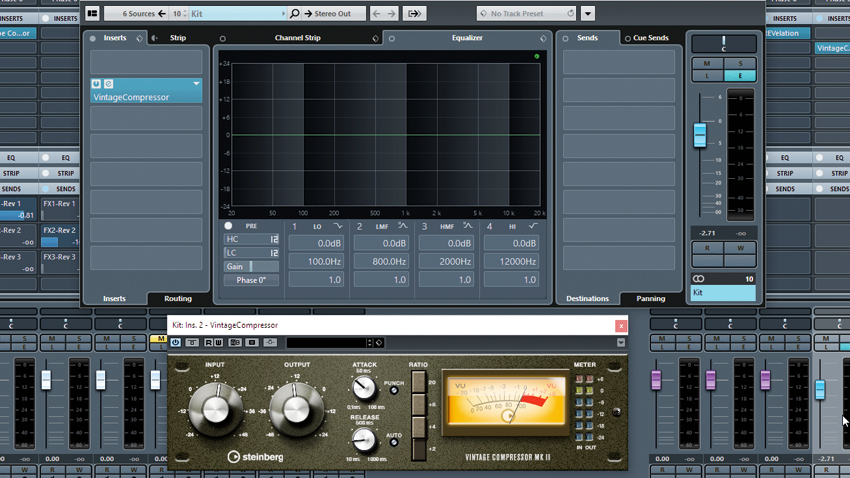850x478 pixels.
Task: Click the meter mode switch beside IN OUT LEDs
Action: coord(616,412)
